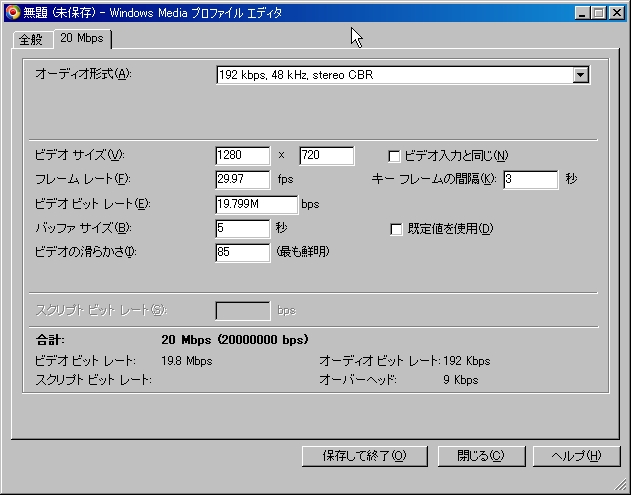The width and height of the screenshot is (631, 495).
Task: Minimize the Profile Editor window
Action: tap(582, 13)
